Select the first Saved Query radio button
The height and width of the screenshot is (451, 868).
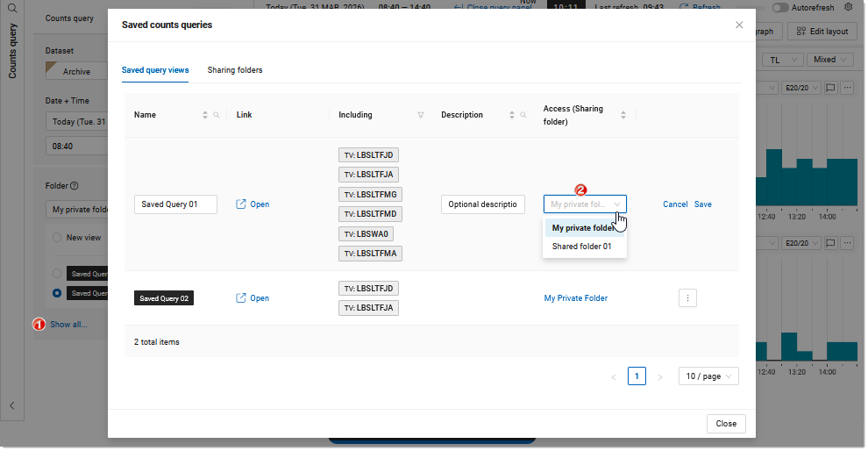point(57,273)
